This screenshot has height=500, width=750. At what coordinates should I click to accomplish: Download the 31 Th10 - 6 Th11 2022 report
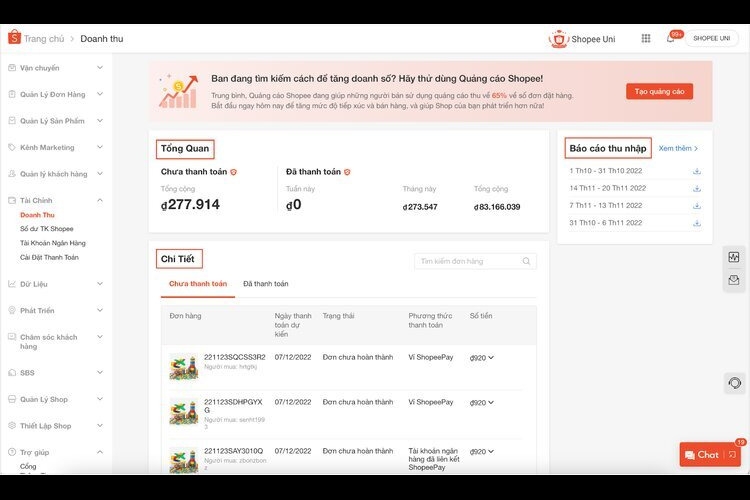(x=697, y=223)
